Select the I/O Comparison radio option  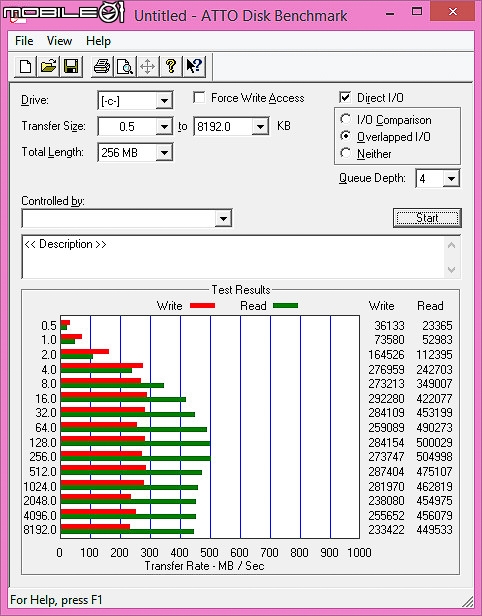tap(345, 119)
